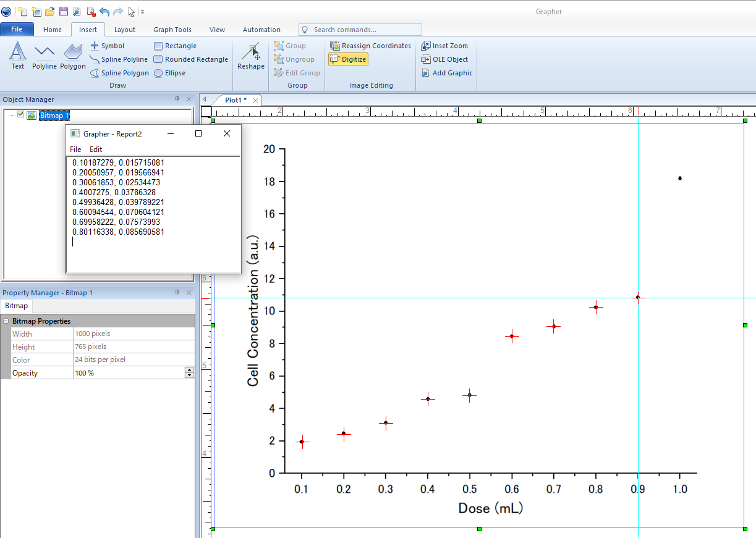Click the Search commands box
756x538 pixels.
[360, 30]
